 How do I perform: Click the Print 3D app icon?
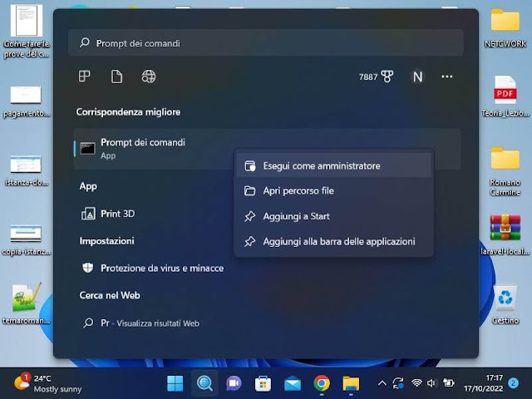click(x=88, y=214)
